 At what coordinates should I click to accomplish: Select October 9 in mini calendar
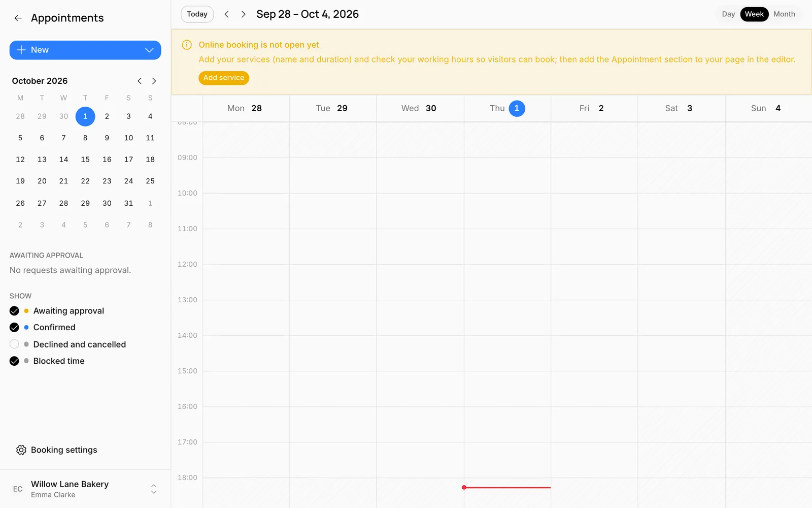coord(107,138)
